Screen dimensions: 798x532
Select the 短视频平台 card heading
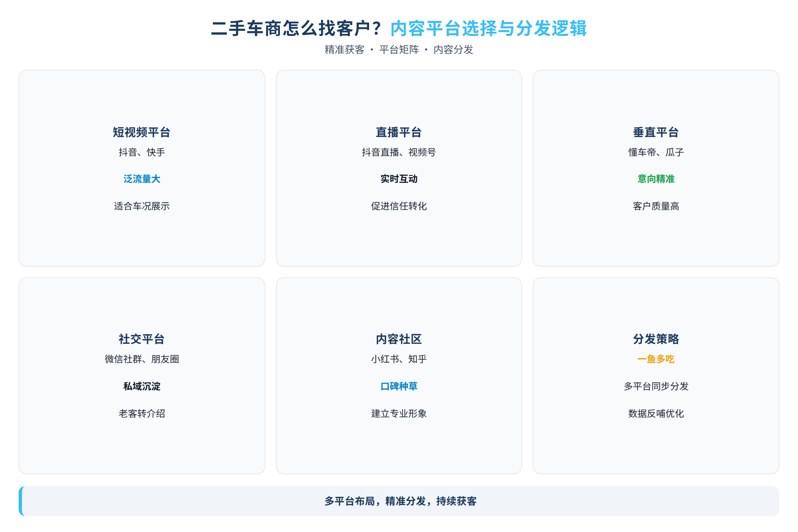point(142,132)
